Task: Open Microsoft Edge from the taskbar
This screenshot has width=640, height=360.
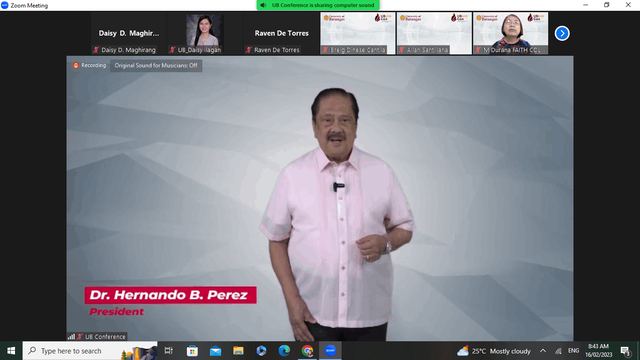Action: tap(284, 351)
